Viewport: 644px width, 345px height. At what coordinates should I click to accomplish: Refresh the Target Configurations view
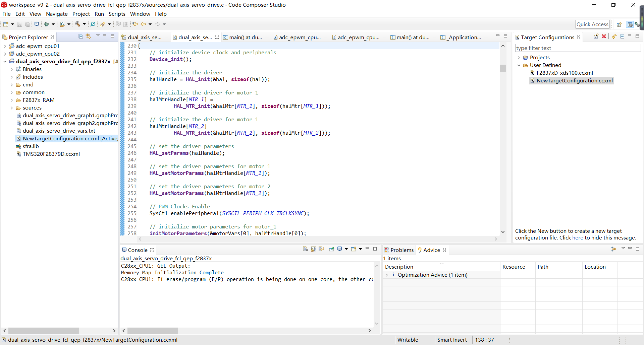(x=614, y=36)
